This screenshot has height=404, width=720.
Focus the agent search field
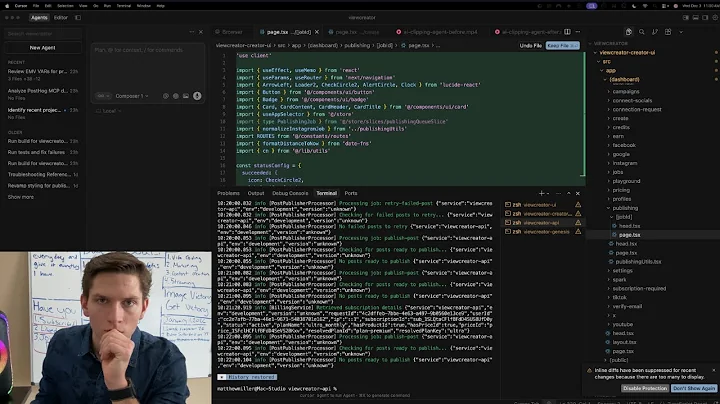click(43, 34)
